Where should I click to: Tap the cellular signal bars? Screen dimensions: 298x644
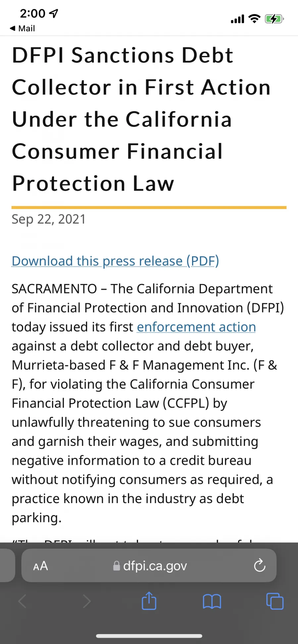pos(237,19)
